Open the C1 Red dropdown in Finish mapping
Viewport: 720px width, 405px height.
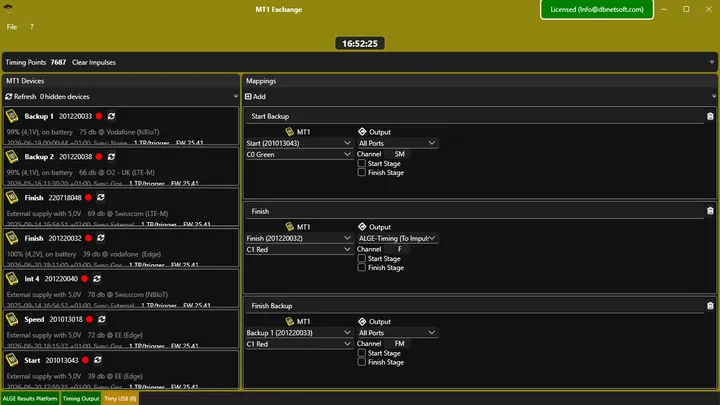(299, 249)
